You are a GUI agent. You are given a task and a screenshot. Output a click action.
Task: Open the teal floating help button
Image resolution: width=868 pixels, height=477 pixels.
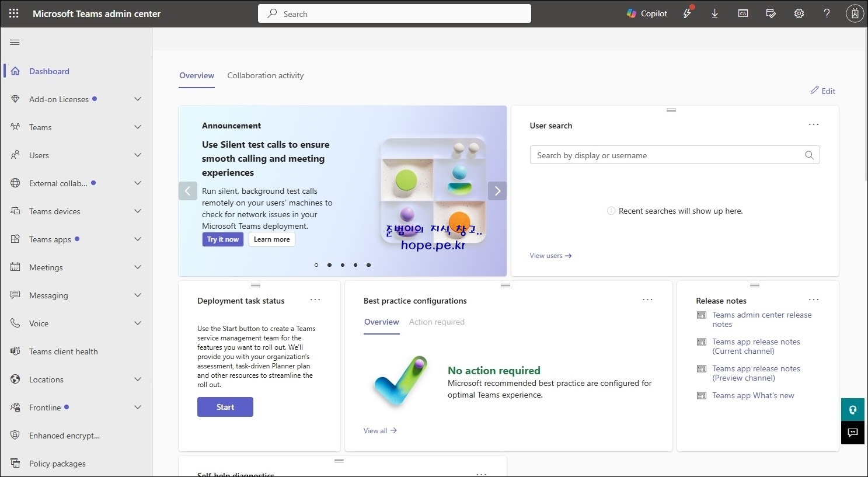tap(853, 409)
